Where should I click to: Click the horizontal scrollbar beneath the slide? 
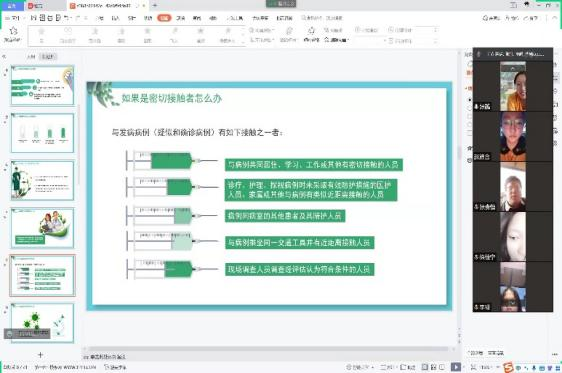[269, 348]
